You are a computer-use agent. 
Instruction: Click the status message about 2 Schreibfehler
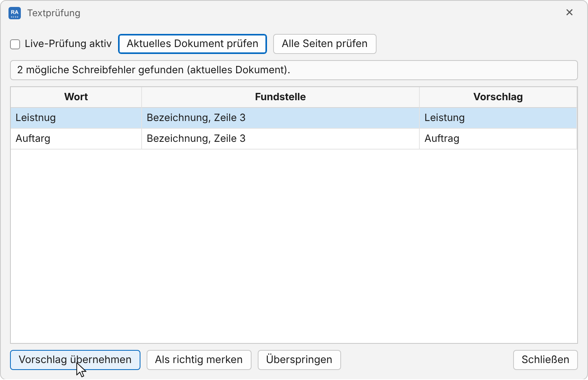pos(294,70)
